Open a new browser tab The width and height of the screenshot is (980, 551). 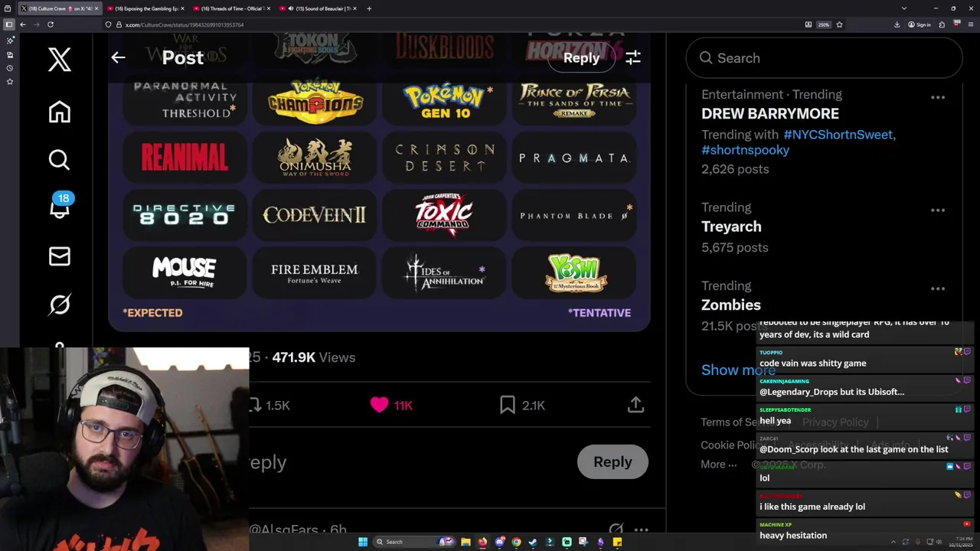pos(369,8)
